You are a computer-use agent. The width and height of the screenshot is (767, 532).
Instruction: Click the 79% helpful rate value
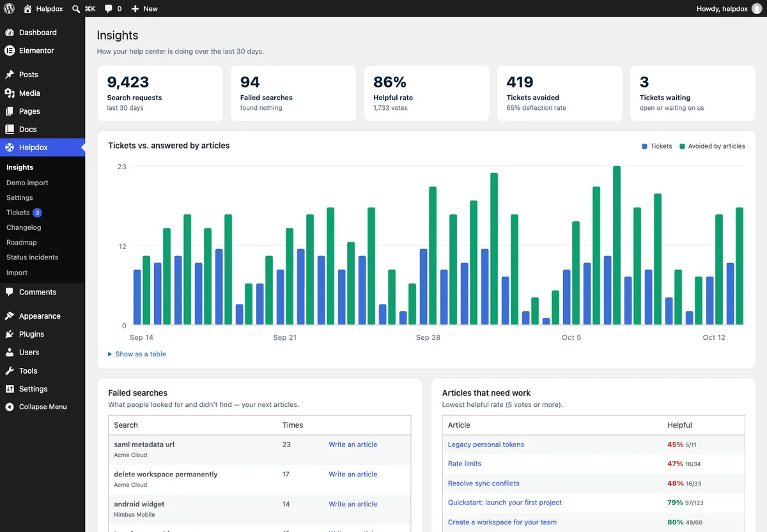pos(675,503)
